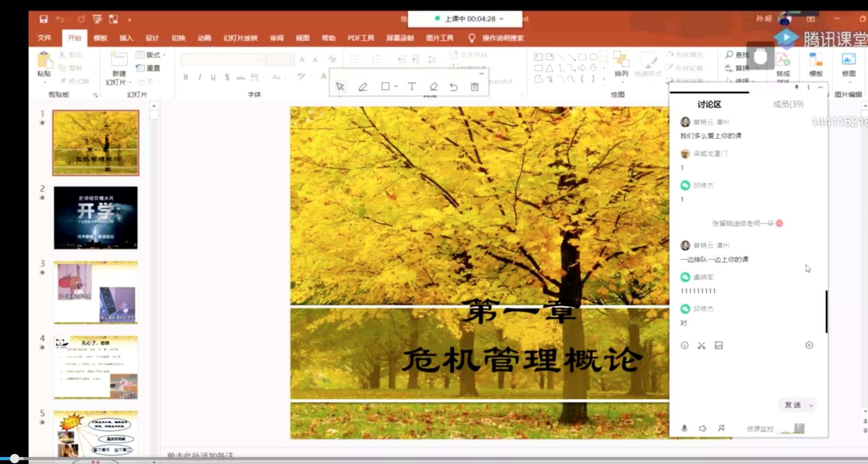Open the emoji picker in chat
868x464 pixels.
point(684,345)
